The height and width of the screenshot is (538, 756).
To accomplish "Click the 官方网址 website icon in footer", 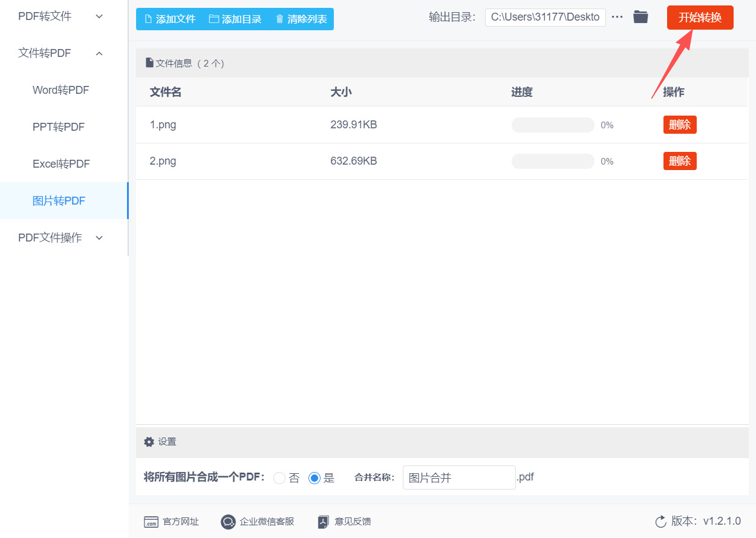I will [151, 521].
